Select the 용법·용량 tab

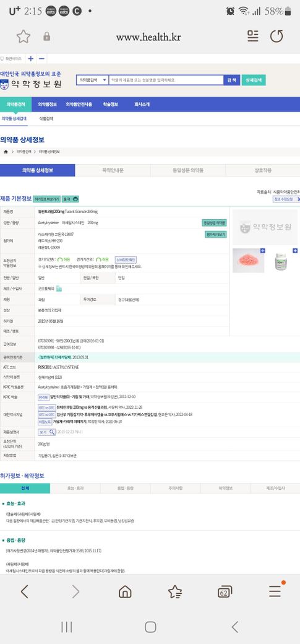click(x=125, y=489)
